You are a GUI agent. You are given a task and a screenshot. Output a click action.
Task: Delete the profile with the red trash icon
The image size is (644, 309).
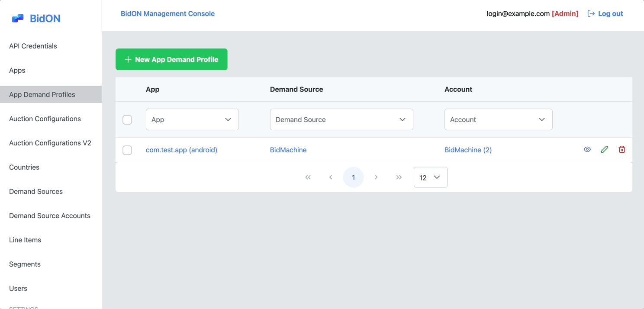click(x=622, y=149)
